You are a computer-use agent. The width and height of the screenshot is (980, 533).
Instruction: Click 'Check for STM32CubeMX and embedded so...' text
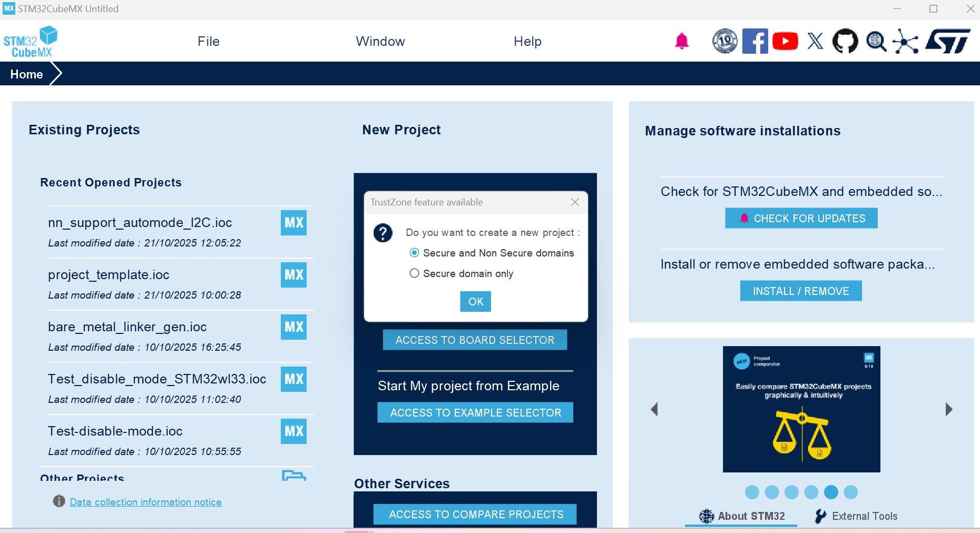[x=801, y=192]
